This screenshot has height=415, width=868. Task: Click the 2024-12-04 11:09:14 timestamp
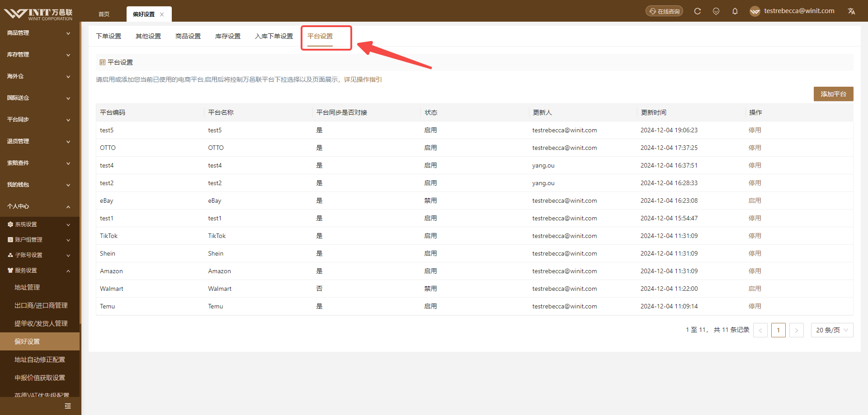pyautogui.click(x=669, y=306)
